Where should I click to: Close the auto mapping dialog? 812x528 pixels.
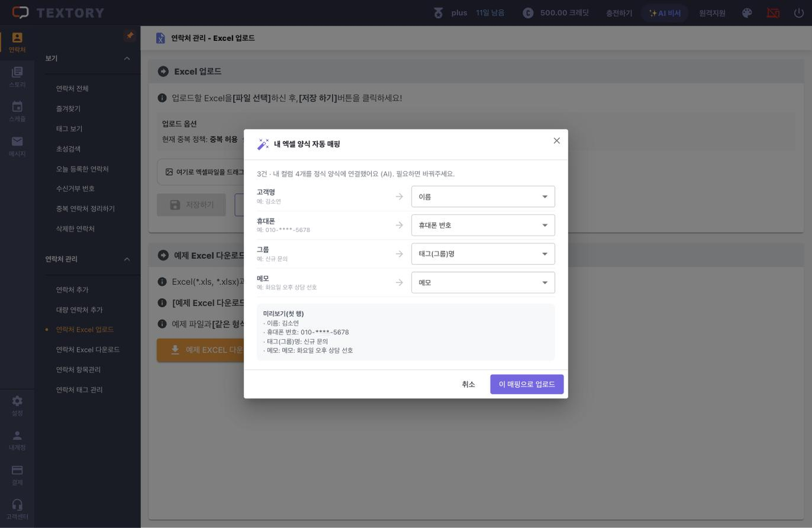[557, 140]
